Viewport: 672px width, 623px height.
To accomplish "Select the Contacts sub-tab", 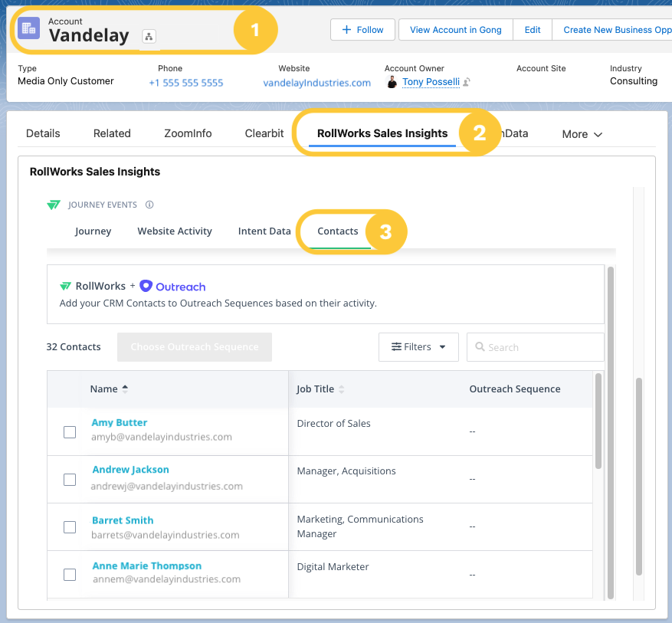I will pyautogui.click(x=338, y=231).
